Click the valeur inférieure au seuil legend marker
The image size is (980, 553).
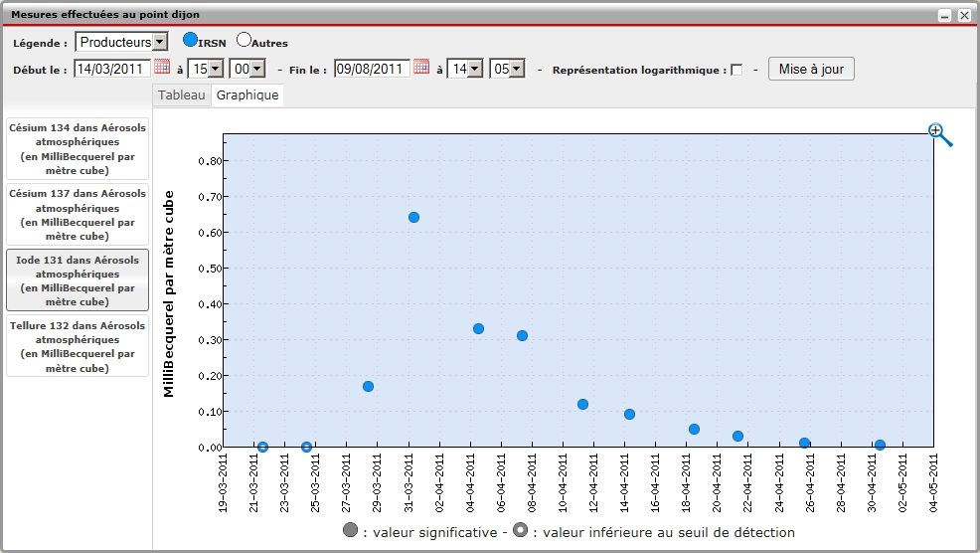[x=520, y=530]
